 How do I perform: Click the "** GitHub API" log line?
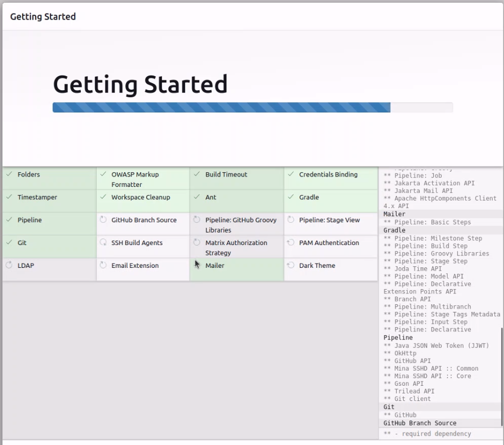tap(407, 361)
